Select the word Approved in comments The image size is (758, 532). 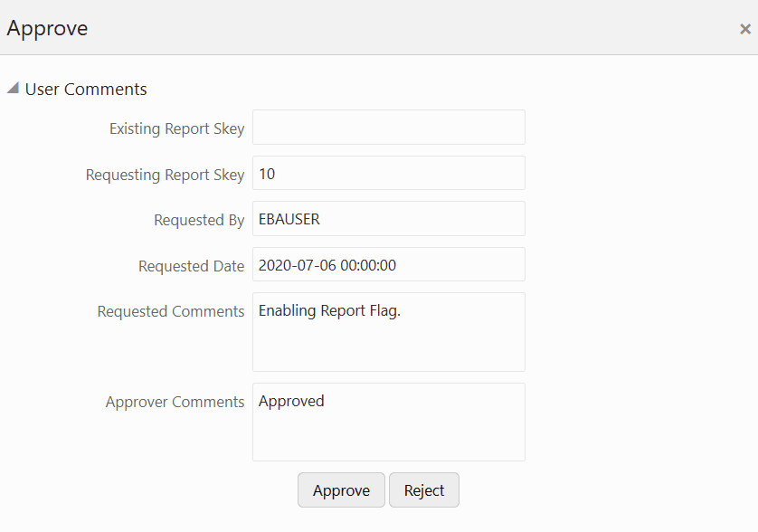pos(291,401)
